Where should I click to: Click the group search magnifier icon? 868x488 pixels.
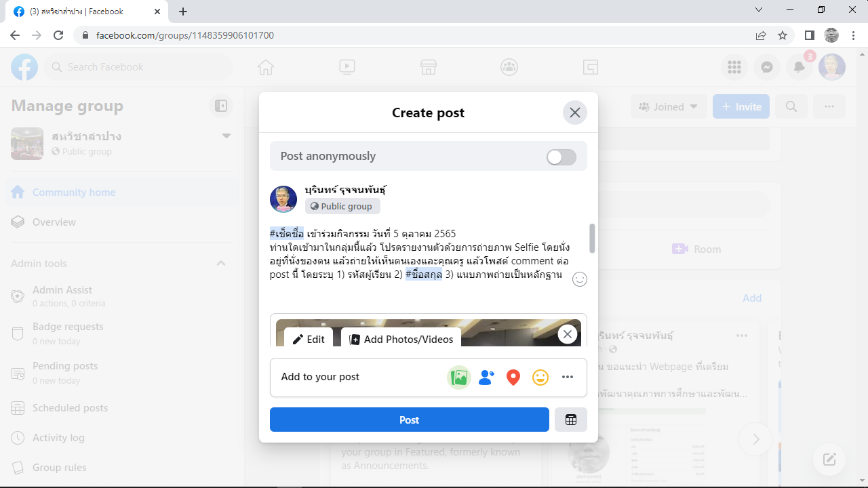[x=791, y=106]
